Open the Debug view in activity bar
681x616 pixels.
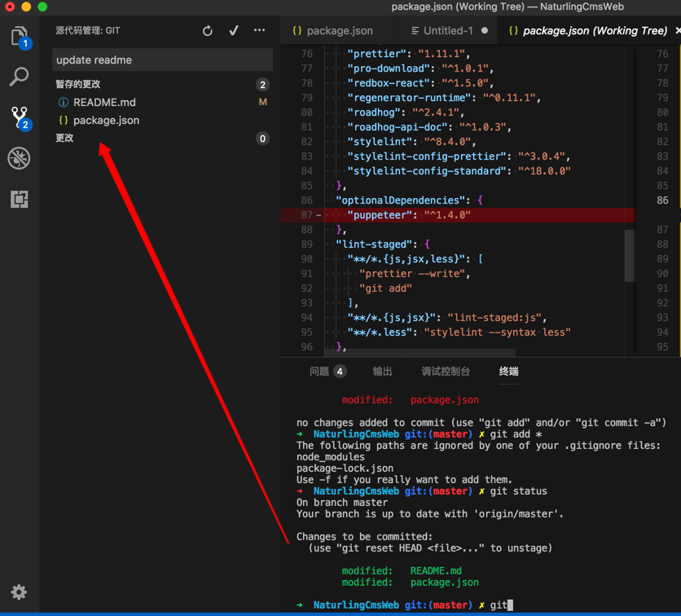tap(19, 158)
